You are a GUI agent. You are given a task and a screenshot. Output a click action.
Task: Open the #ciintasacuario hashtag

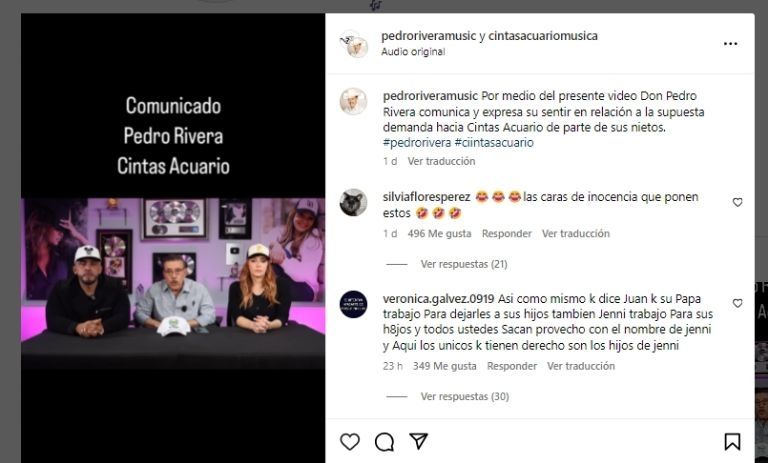494,143
